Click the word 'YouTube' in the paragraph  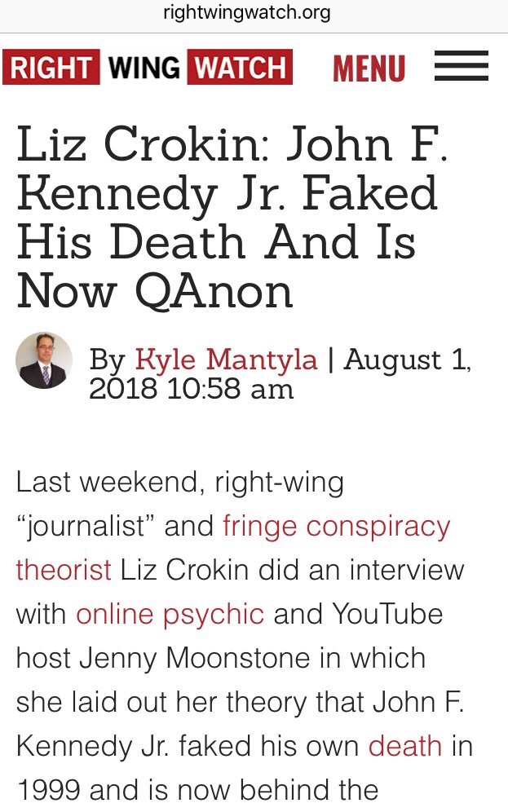[x=386, y=613]
